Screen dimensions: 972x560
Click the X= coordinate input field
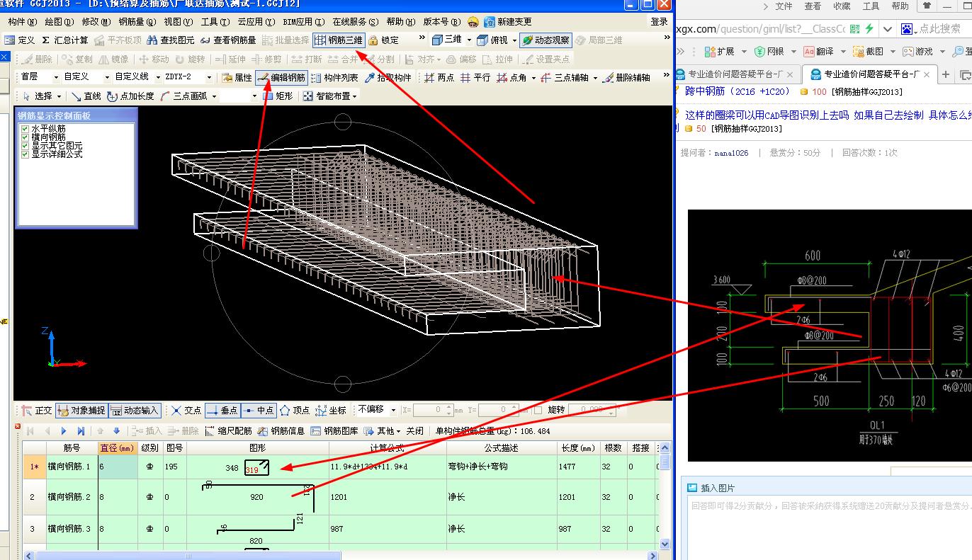pos(433,410)
